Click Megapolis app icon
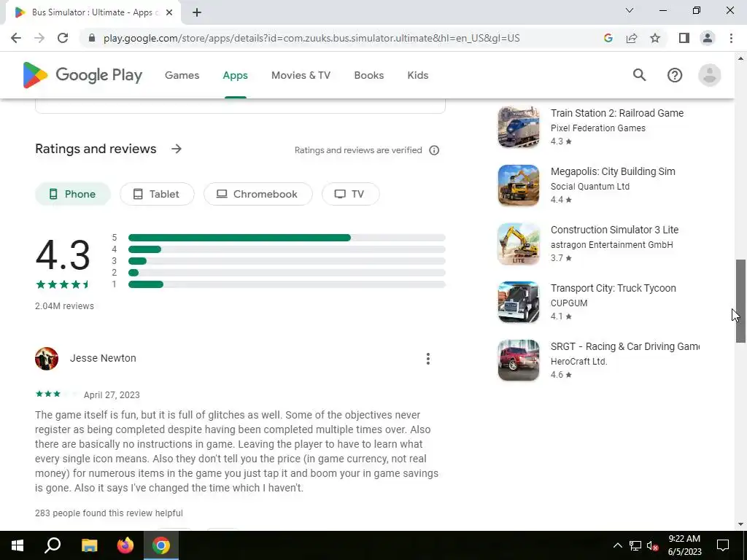The height and width of the screenshot is (560, 747). tap(519, 185)
